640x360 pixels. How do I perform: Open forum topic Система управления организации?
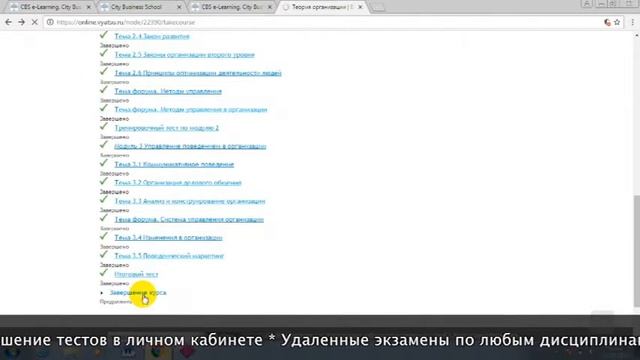[x=189, y=220]
